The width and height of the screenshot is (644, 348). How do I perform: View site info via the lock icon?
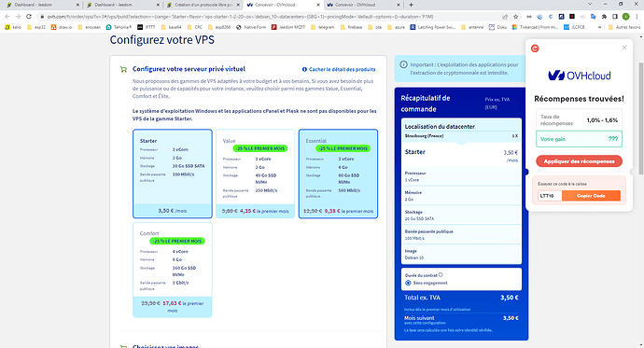[42, 17]
